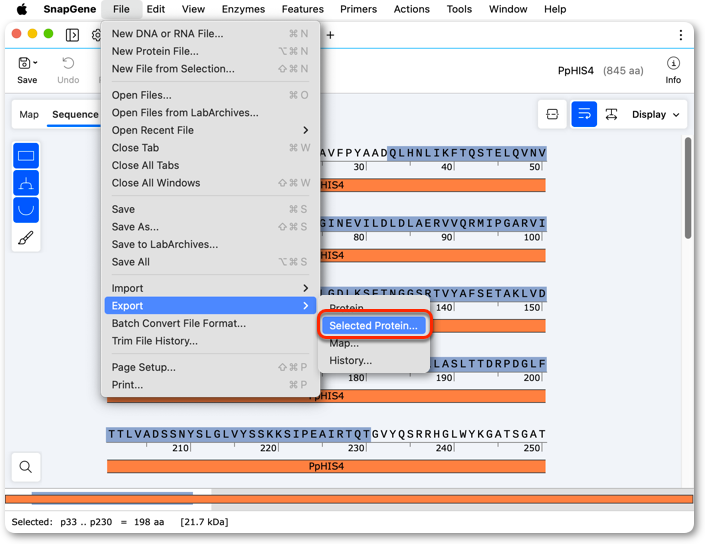This screenshot has height=544, width=705.
Task: Toggle the line wrap view button
Action: point(584,114)
